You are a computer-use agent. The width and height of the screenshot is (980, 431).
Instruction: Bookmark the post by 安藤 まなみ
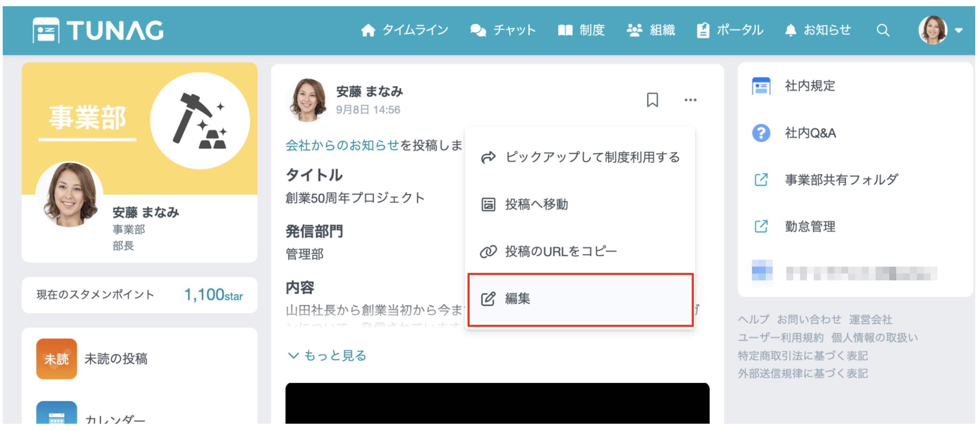(652, 100)
